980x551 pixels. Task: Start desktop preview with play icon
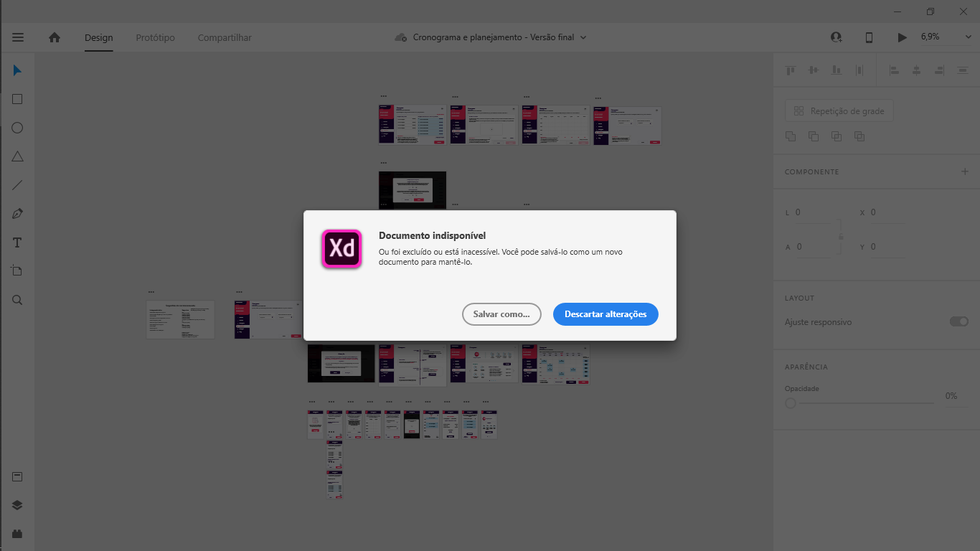click(x=902, y=37)
